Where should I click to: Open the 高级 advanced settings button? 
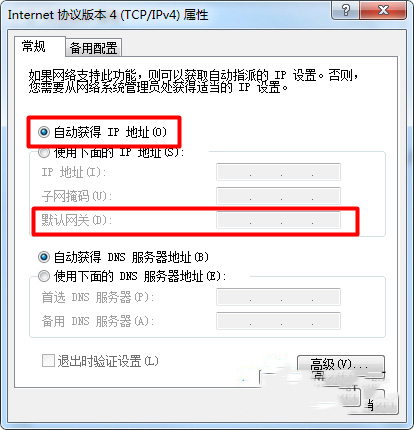click(x=341, y=365)
